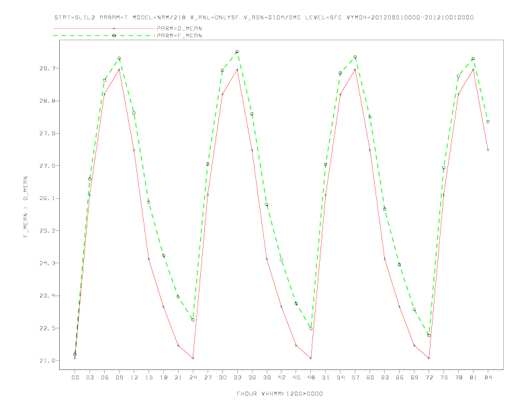Click x-axis tick label 51

pos(326,377)
